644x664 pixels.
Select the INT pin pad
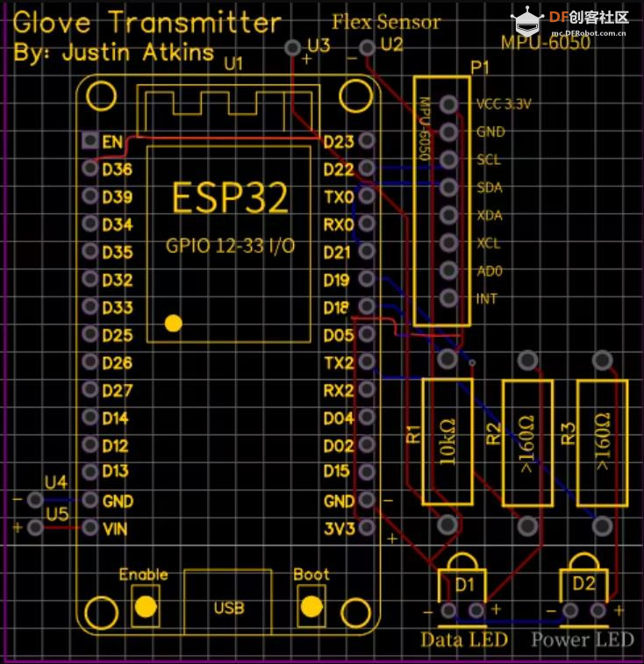coord(448,298)
